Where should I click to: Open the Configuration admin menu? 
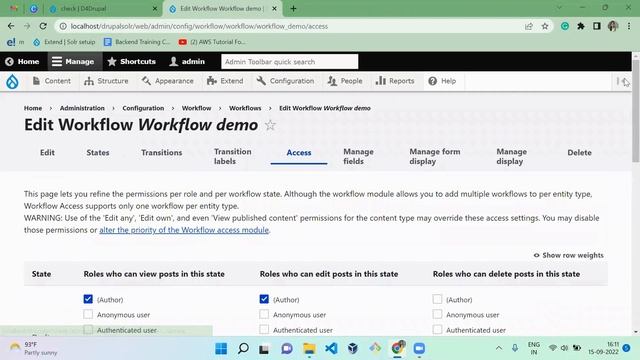(285, 81)
